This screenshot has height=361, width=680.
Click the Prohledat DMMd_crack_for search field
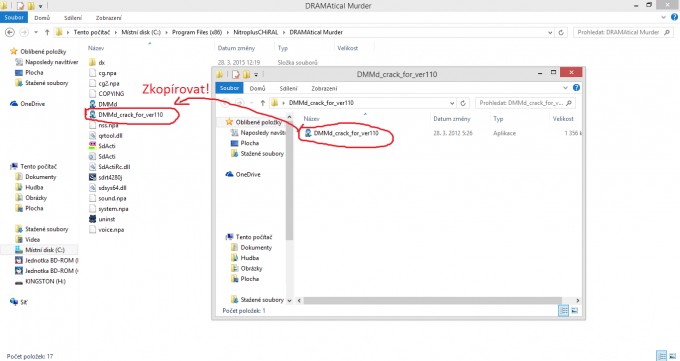525,103
